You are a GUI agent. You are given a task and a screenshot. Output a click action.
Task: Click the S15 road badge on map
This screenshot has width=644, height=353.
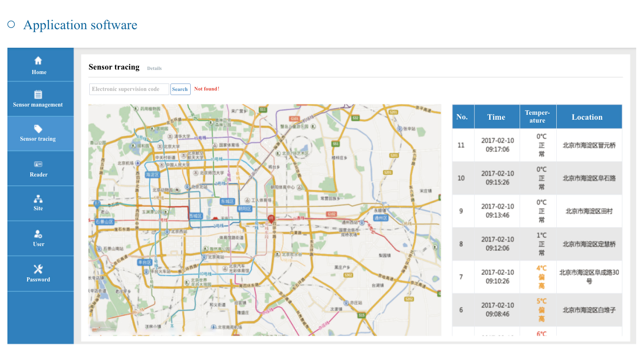[x=362, y=315]
